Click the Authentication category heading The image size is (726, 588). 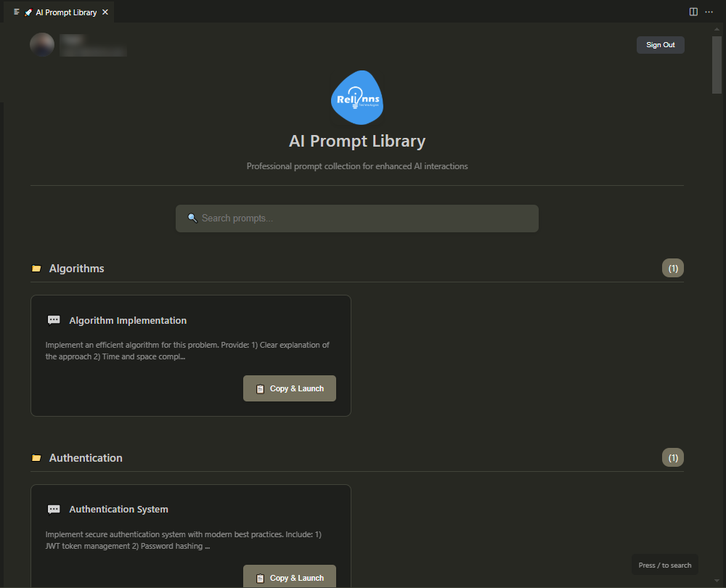[86, 458]
